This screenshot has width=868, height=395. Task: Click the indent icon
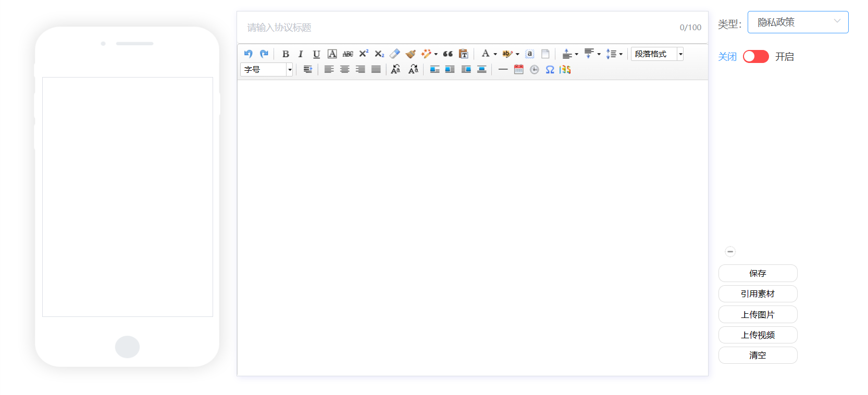[x=308, y=69]
